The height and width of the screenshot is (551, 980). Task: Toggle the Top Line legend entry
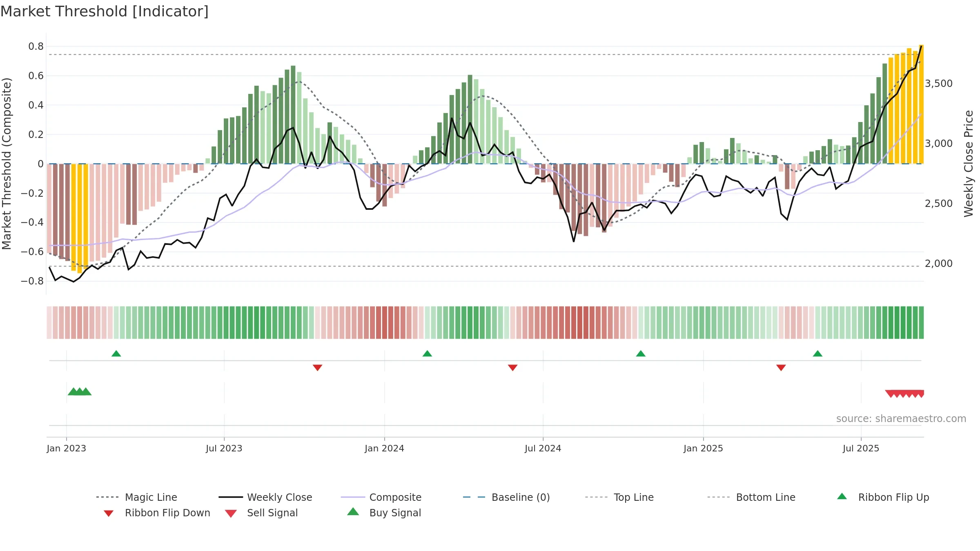pyautogui.click(x=619, y=497)
